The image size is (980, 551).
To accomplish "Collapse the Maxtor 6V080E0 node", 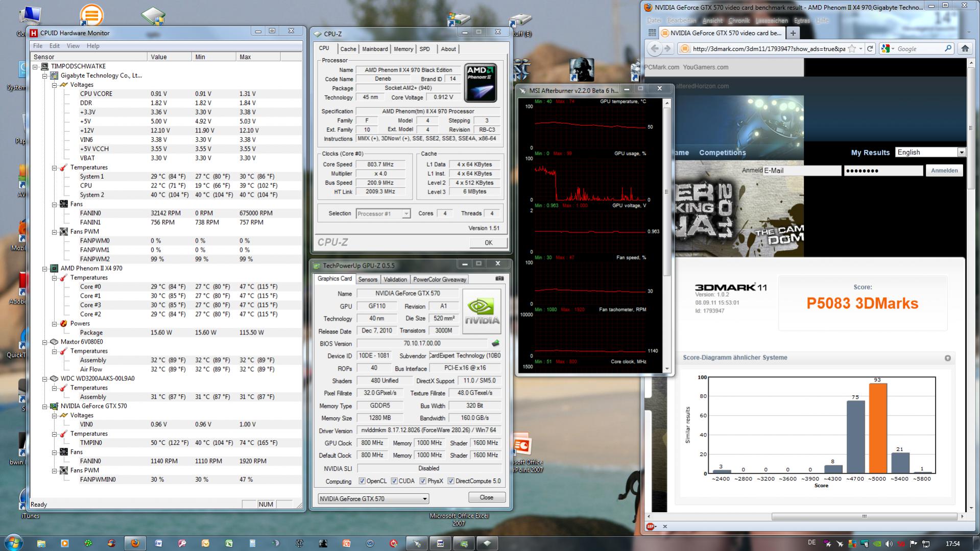I will (45, 342).
